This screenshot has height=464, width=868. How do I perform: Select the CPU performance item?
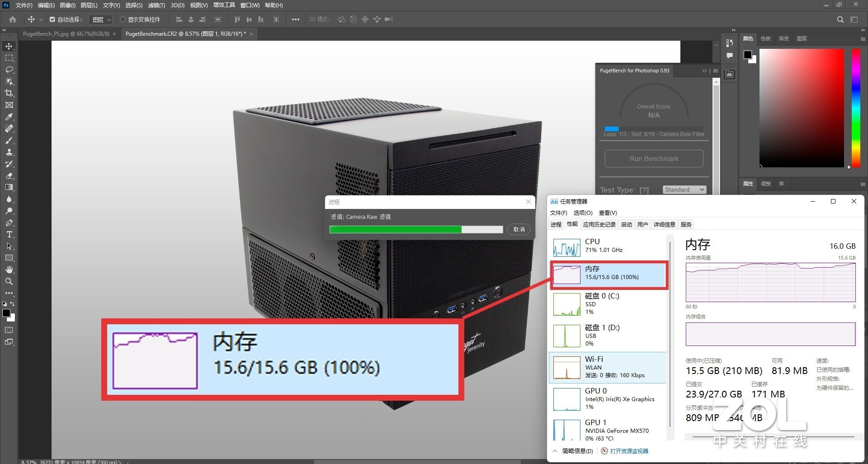tap(608, 246)
